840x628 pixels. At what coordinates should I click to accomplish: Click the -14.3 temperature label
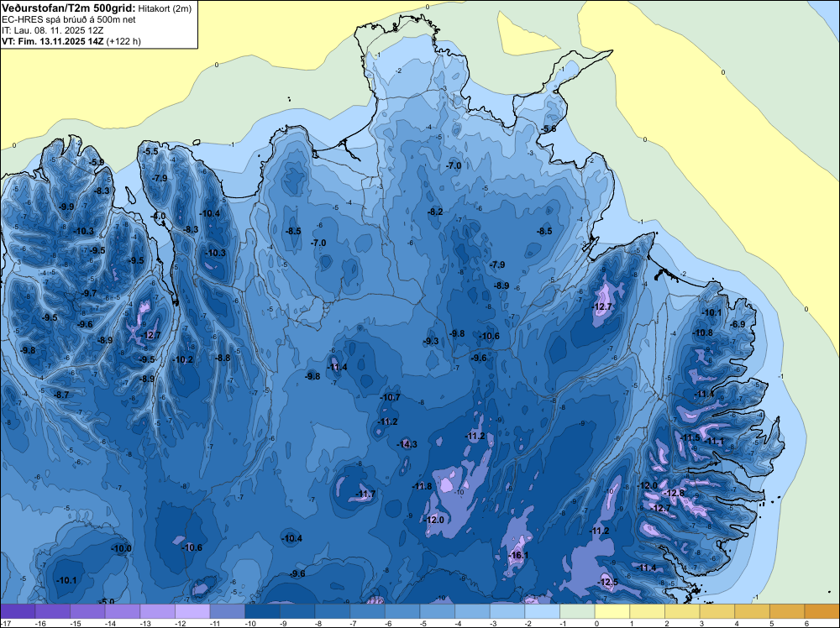[407, 444]
